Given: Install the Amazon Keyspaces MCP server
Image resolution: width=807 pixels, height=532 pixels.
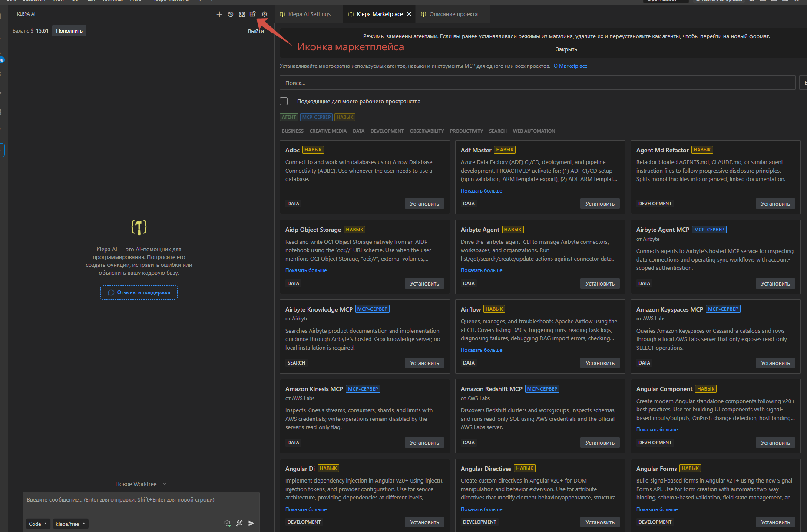Looking at the screenshot, I should click(x=775, y=363).
